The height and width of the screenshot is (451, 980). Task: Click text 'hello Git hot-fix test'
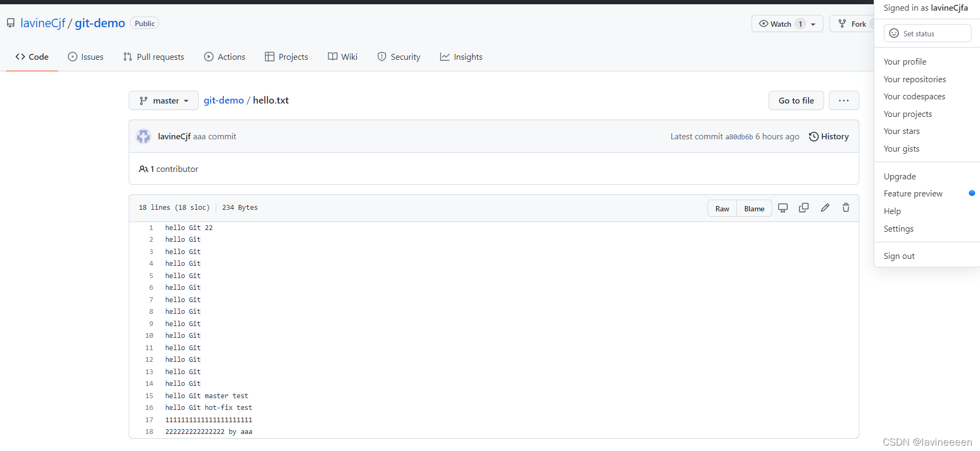coord(209,408)
